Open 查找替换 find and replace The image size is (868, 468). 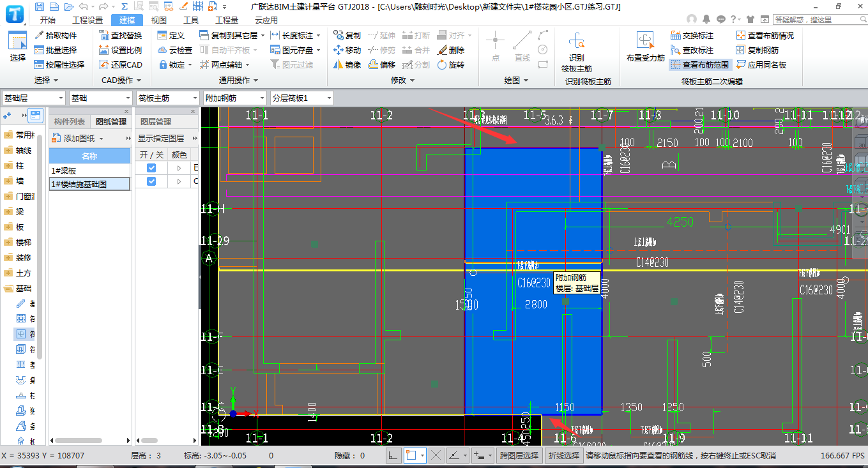(x=121, y=35)
